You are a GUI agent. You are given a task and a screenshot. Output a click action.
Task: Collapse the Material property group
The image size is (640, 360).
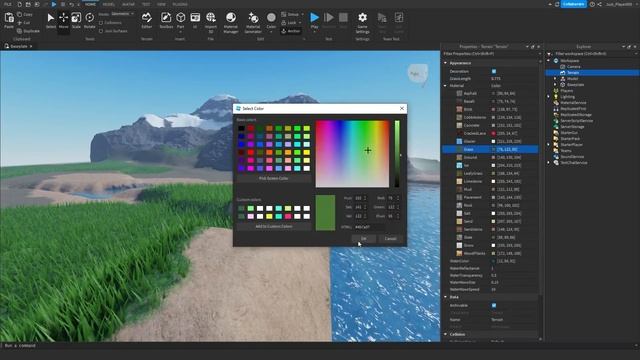click(x=446, y=86)
